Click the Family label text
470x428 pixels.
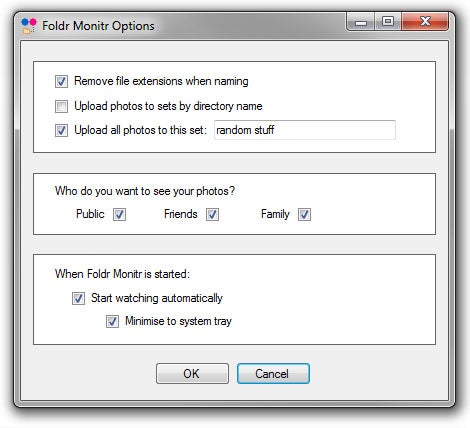tap(275, 214)
